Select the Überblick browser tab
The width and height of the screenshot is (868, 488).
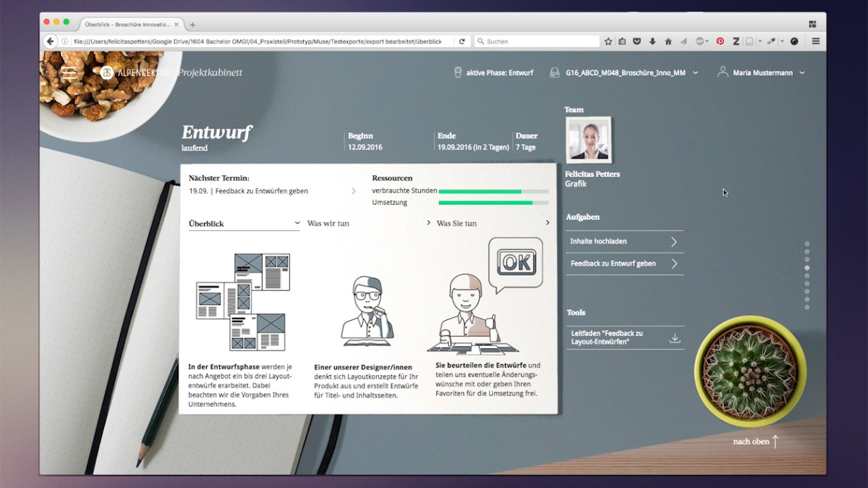pyautogui.click(x=127, y=25)
